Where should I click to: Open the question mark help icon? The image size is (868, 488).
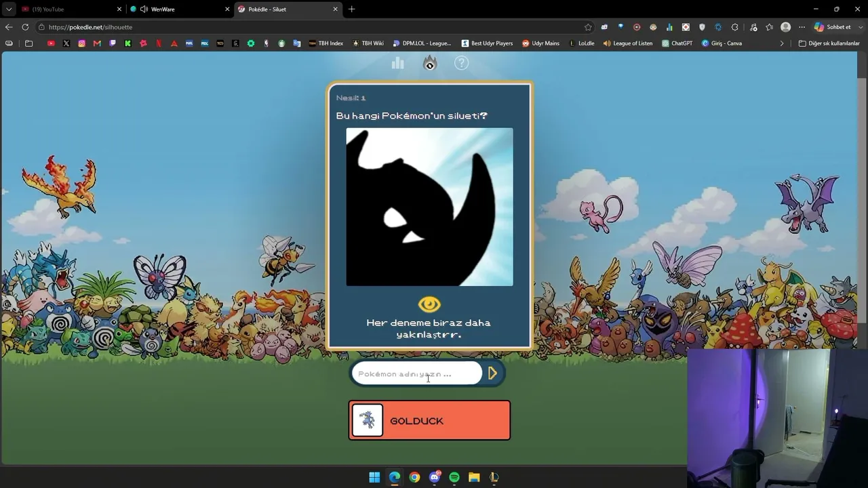point(461,63)
